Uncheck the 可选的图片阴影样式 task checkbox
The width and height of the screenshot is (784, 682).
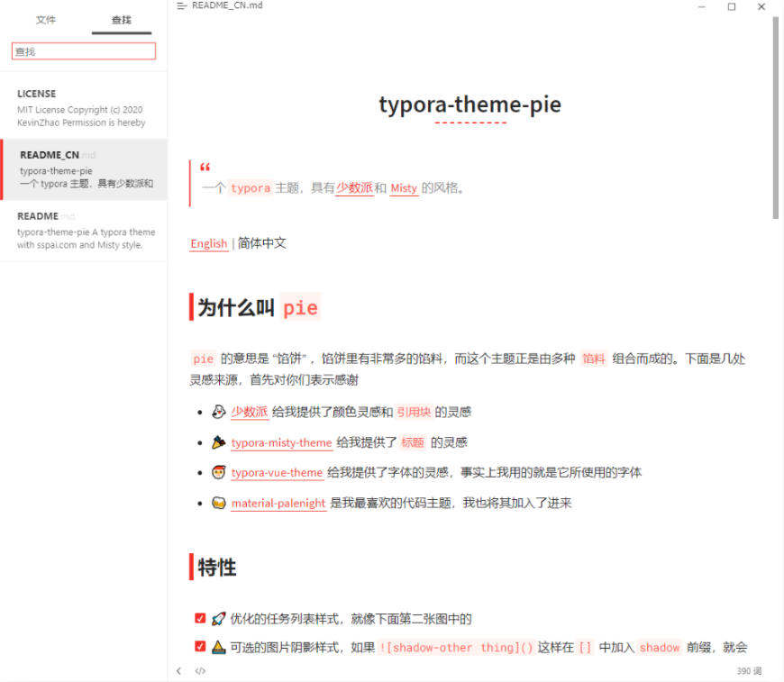(200, 647)
